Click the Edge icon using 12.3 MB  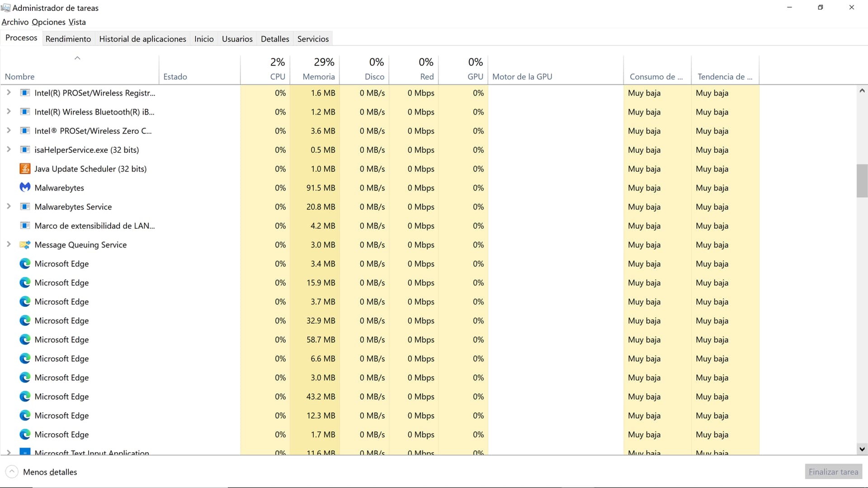25,416
